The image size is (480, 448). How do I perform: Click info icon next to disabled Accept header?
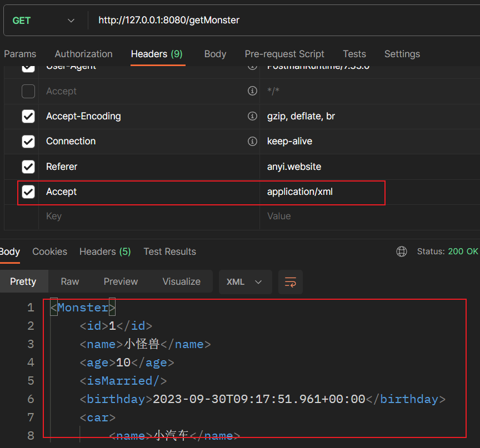tap(252, 91)
